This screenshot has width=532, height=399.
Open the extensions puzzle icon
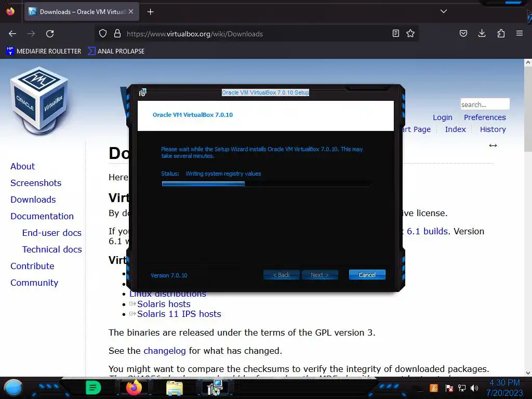[x=501, y=33]
